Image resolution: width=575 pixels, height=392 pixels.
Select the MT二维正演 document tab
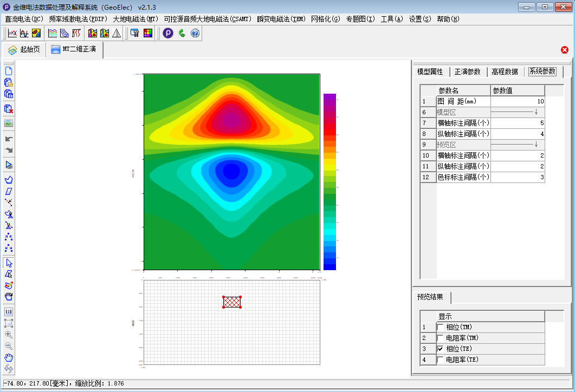(74, 49)
